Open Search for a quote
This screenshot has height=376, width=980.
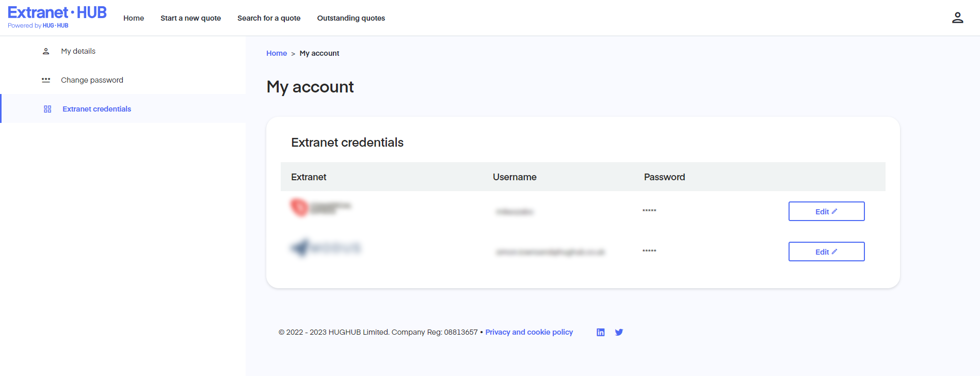tap(268, 18)
